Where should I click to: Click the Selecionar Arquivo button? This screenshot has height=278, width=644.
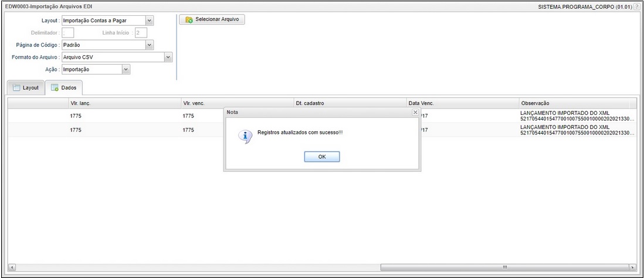(212, 19)
